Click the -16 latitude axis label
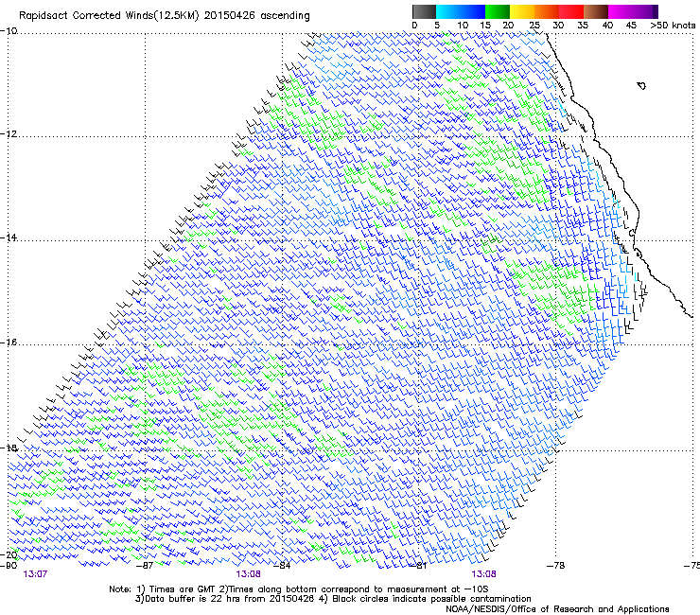Image resolution: width=700 pixels, height=615 pixels. click(9, 343)
